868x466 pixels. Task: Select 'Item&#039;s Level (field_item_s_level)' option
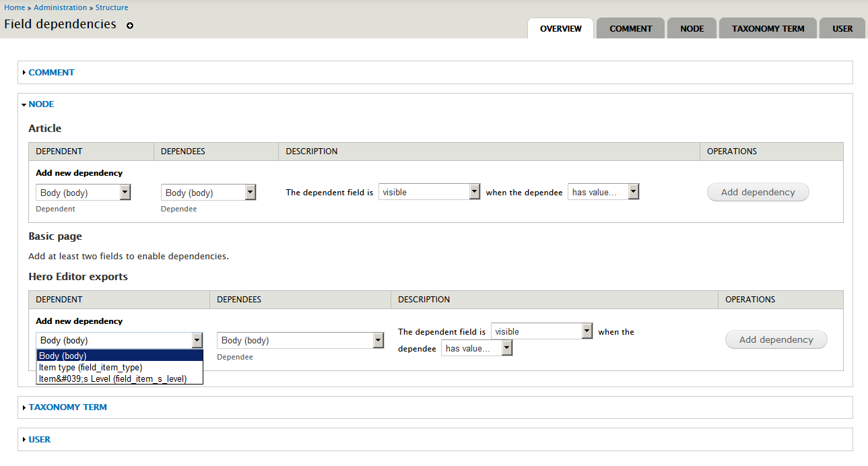pos(119,378)
